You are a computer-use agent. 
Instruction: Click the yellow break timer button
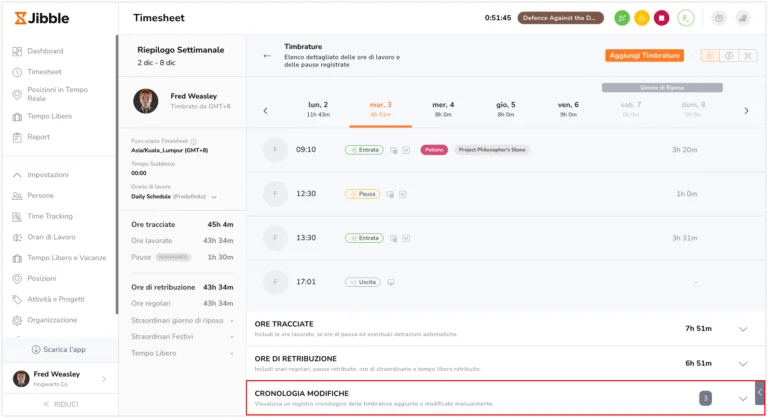[x=641, y=18]
